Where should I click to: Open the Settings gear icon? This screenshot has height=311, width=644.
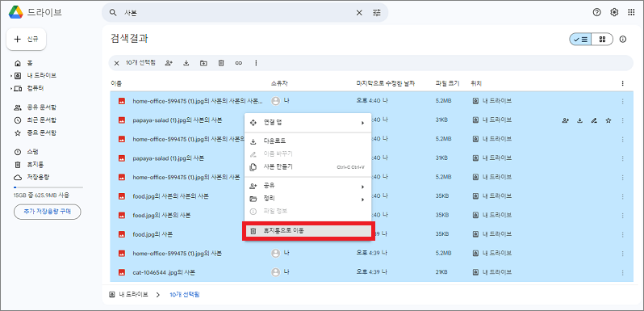point(614,12)
